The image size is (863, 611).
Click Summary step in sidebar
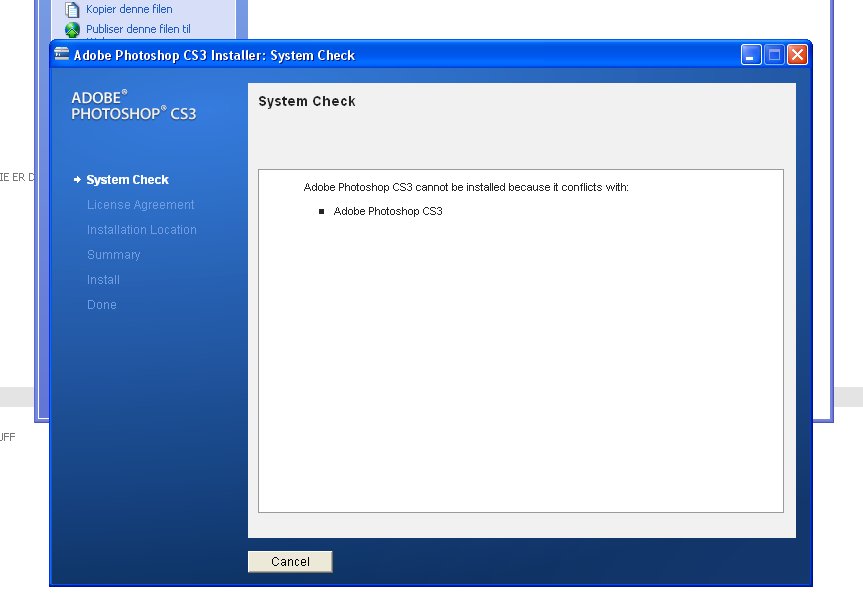click(113, 255)
